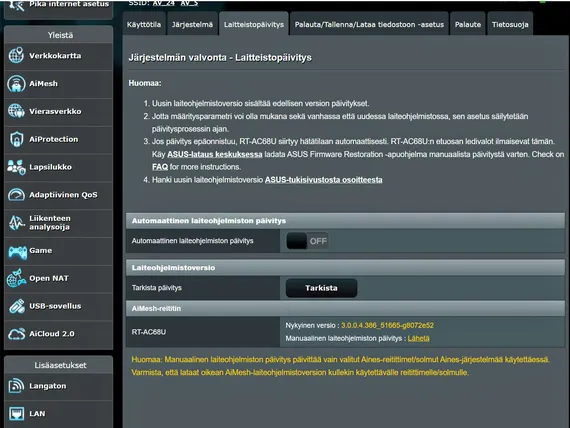Viewport: 570px width, 428px height.
Task: Click the Game controller icon
Action: pyautogui.click(x=17, y=252)
